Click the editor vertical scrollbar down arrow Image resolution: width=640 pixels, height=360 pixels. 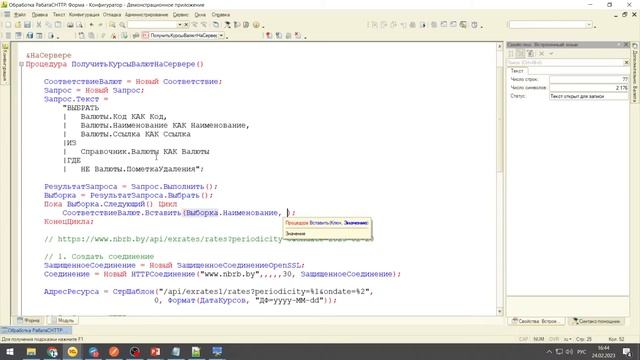[x=500, y=312]
